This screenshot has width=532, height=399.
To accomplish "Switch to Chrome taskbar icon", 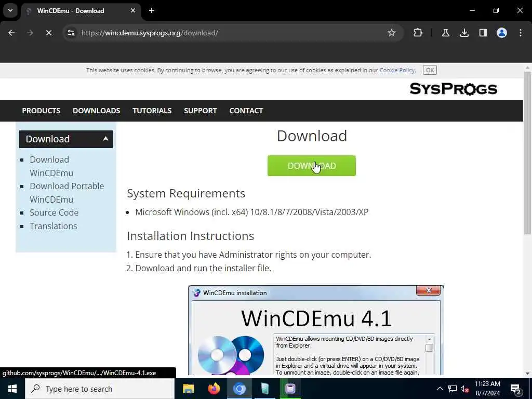I will tap(239, 389).
